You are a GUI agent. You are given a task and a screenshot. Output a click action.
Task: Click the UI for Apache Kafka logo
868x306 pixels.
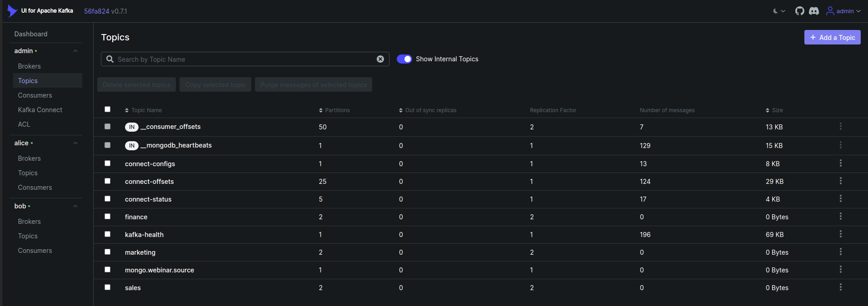[41, 11]
